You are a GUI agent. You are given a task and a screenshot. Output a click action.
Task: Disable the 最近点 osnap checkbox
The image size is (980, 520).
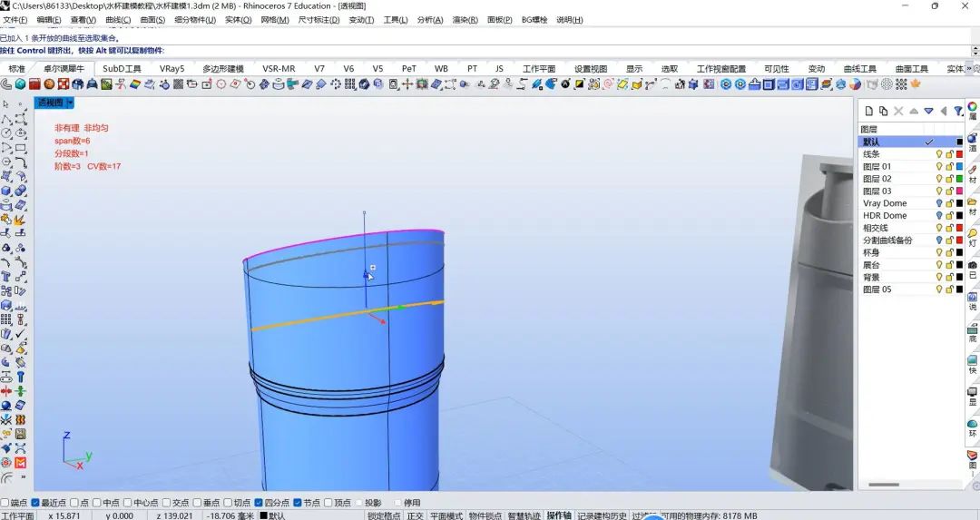point(35,503)
